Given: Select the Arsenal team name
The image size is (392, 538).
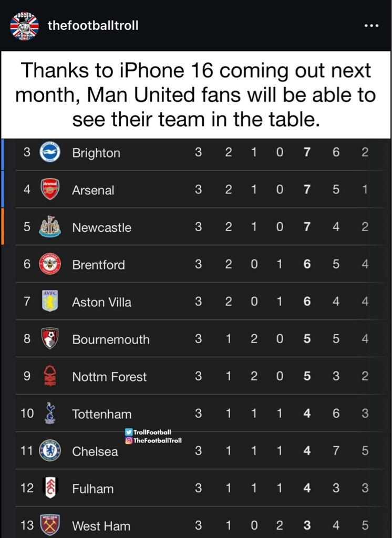Looking at the screenshot, I should pyautogui.click(x=93, y=190).
